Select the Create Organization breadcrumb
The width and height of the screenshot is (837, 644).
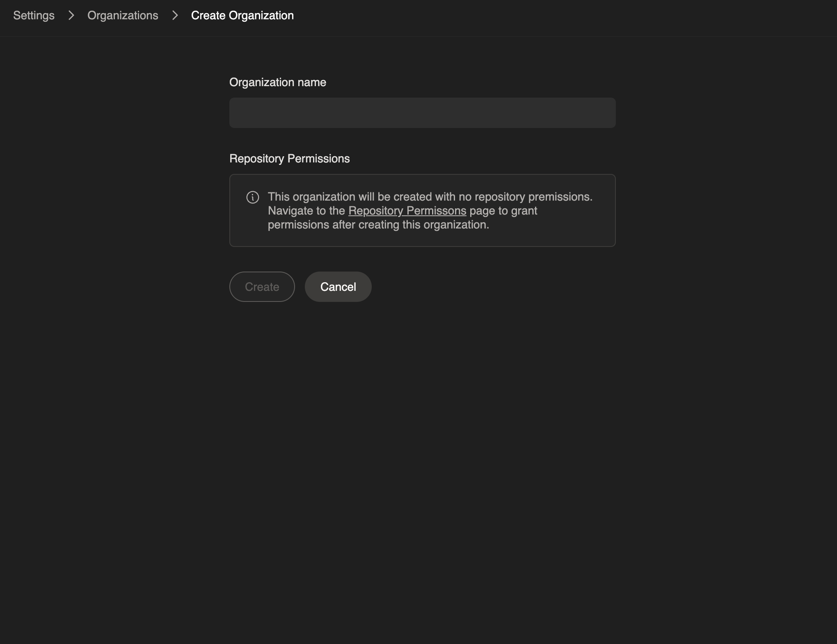[242, 16]
